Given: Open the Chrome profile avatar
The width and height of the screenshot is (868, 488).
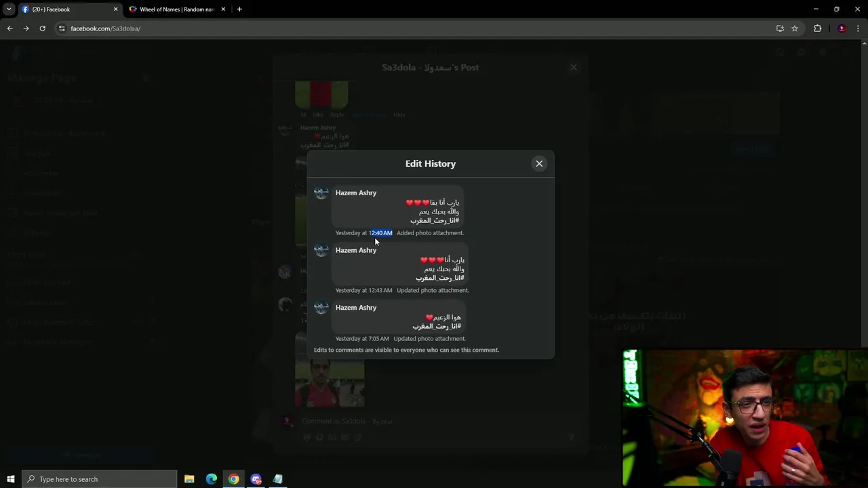Looking at the screenshot, I should tap(842, 28).
